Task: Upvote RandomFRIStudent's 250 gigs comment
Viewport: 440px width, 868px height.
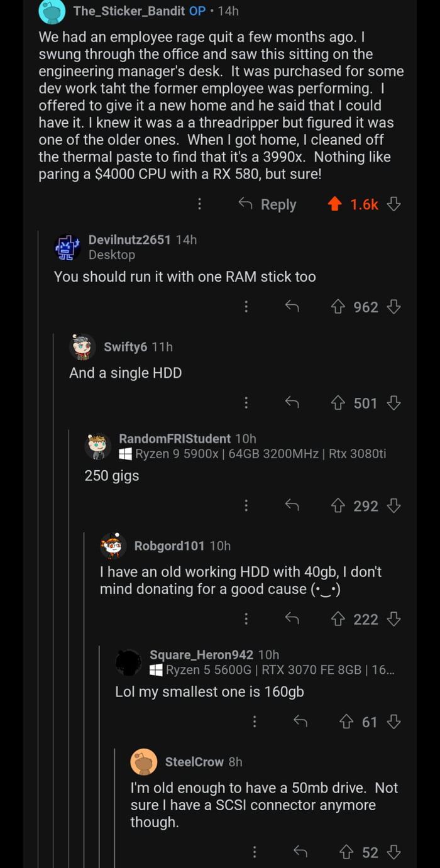Action: click(x=339, y=506)
